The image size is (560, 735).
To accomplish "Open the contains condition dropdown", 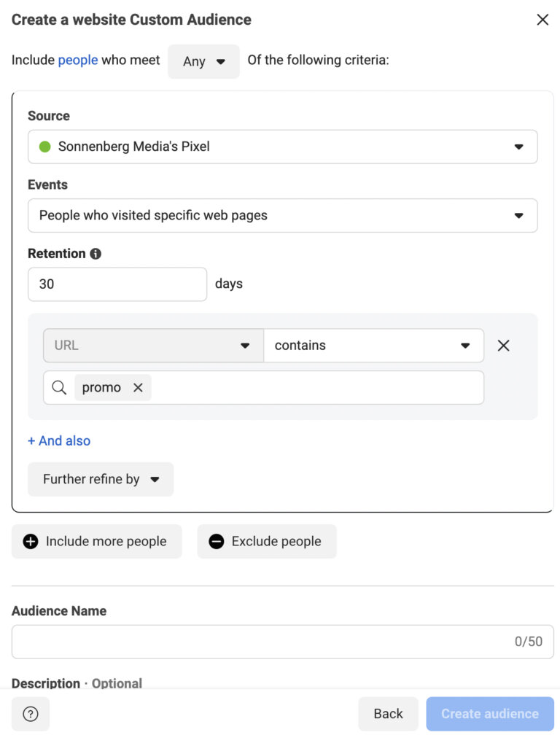I will tap(465, 346).
